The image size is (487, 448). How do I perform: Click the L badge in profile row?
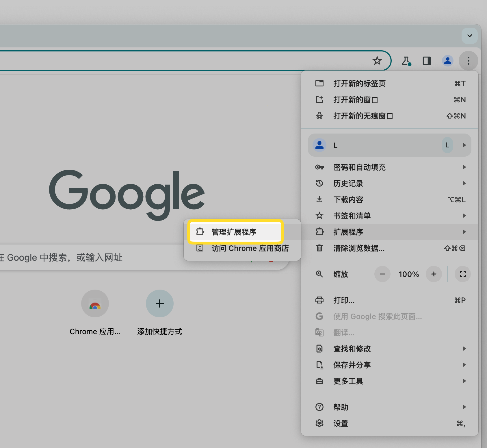tap(447, 145)
